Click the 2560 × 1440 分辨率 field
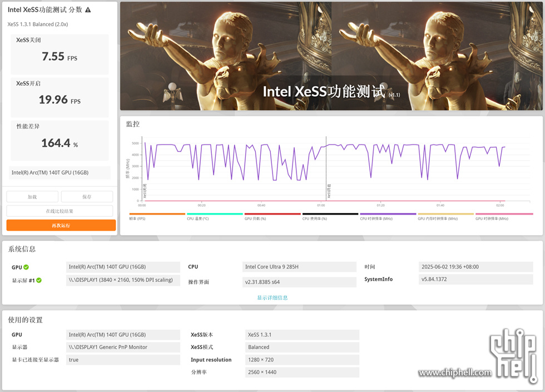Image resolution: width=545 pixels, height=392 pixels. coord(302,372)
